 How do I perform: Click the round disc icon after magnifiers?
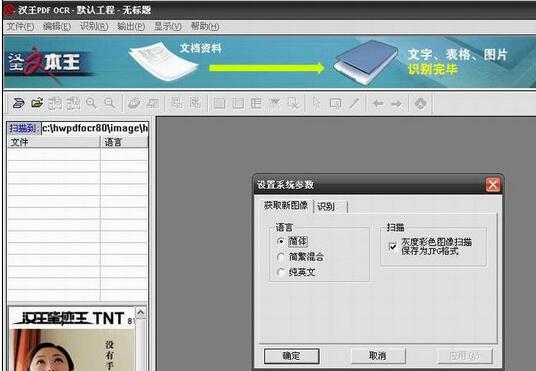[134, 103]
